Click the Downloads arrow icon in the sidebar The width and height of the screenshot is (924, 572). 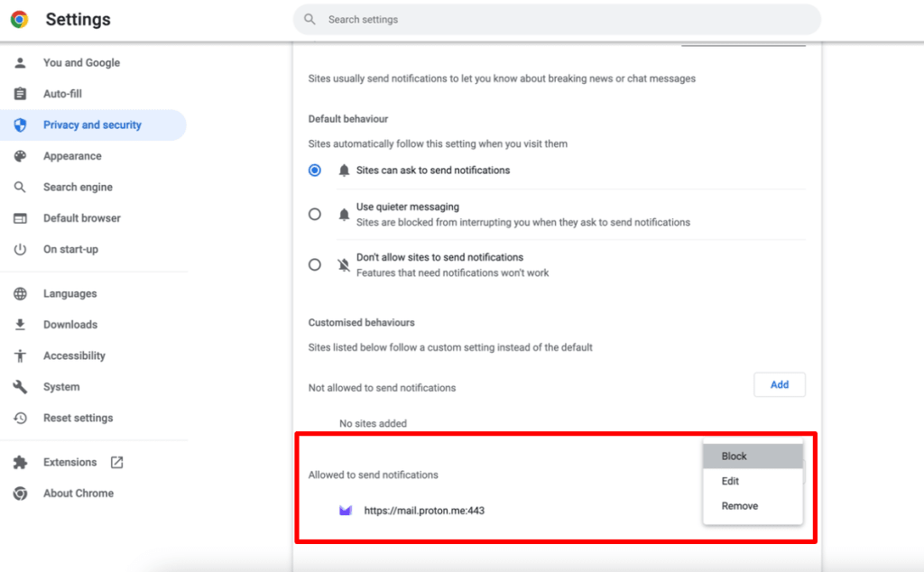pos(20,324)
